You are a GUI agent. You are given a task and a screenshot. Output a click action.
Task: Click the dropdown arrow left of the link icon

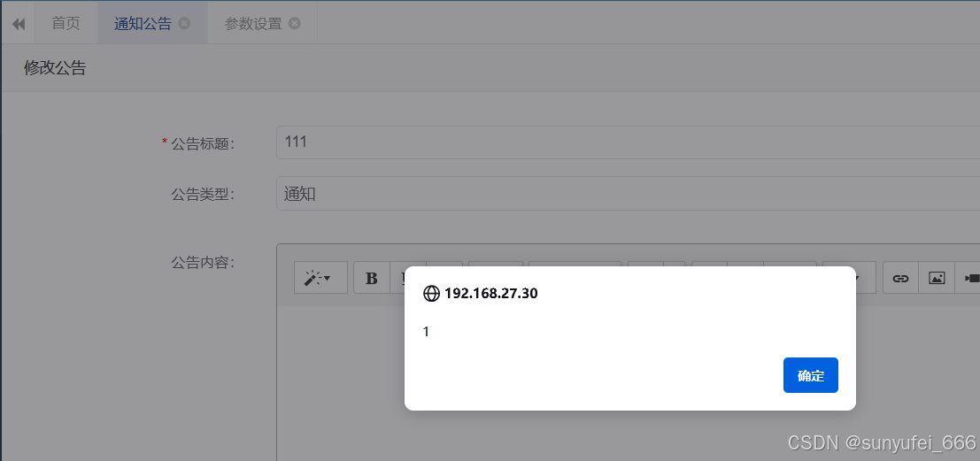[x=858, y=278]
